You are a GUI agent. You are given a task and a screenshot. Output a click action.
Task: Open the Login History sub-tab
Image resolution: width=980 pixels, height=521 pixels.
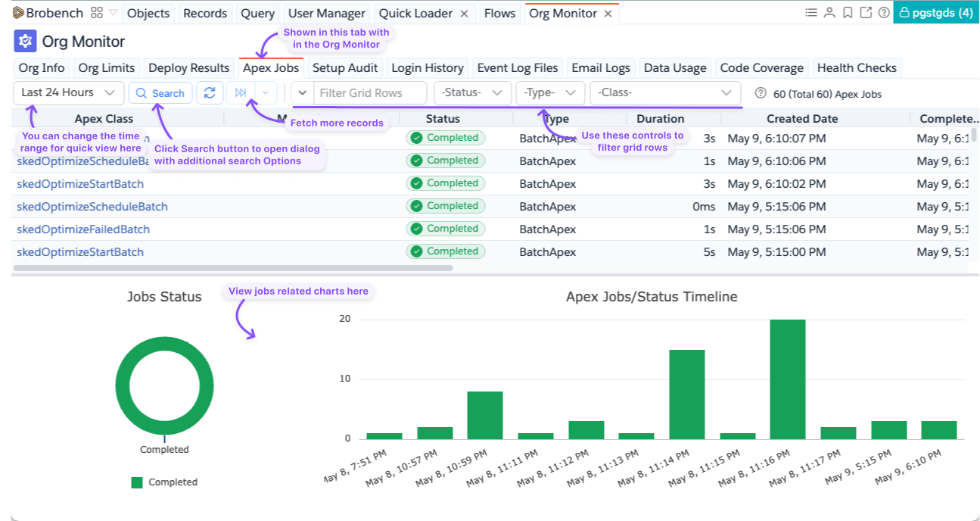click(x=428, y=68)
